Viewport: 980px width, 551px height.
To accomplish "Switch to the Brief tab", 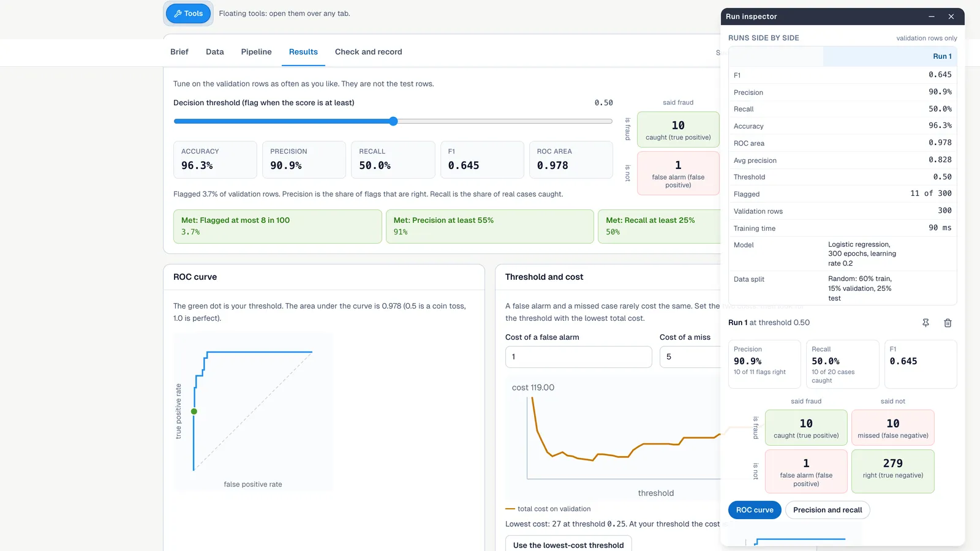I will pos(179,52).
